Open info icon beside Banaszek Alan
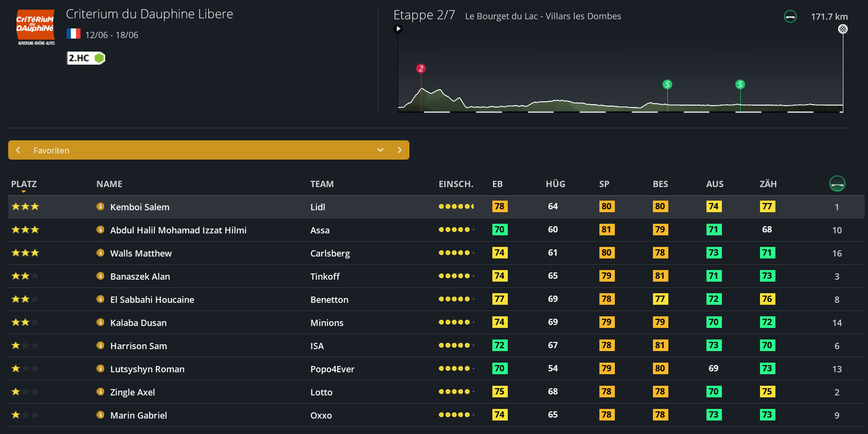 tap(100, 276)
